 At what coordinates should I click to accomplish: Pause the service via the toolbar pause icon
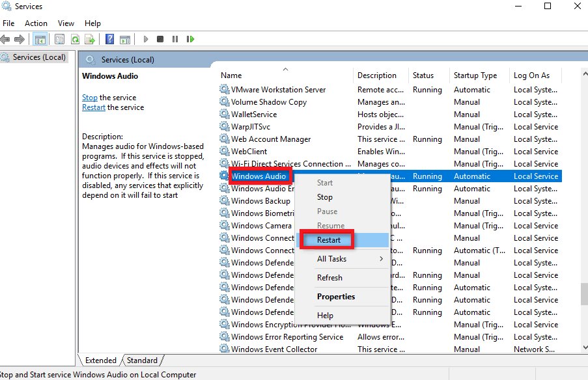[176, 39]
